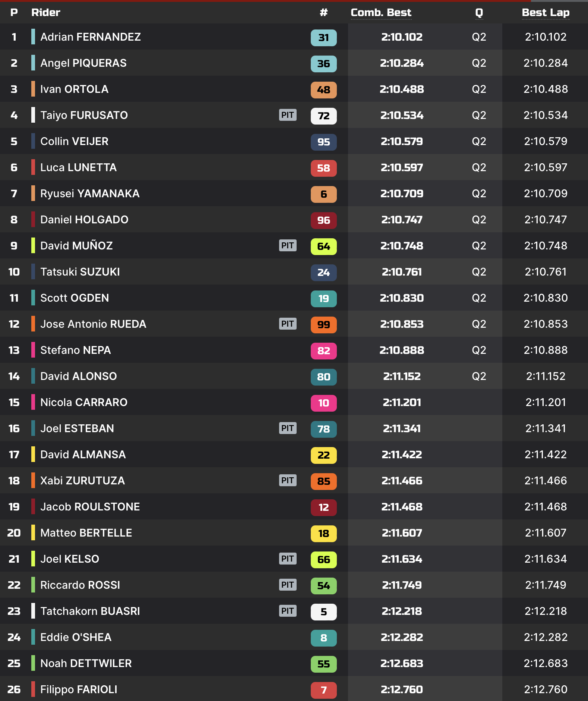This screenshot has height=701, width=588.
Task: Click rider name Jacob ROULSTONE
Action: click(90, 507)
